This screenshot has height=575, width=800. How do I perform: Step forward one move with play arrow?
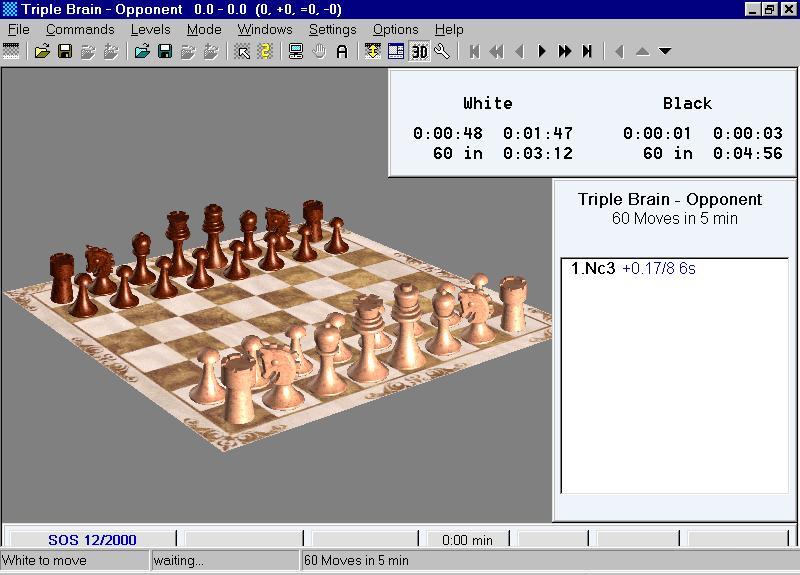coord(542,51)
